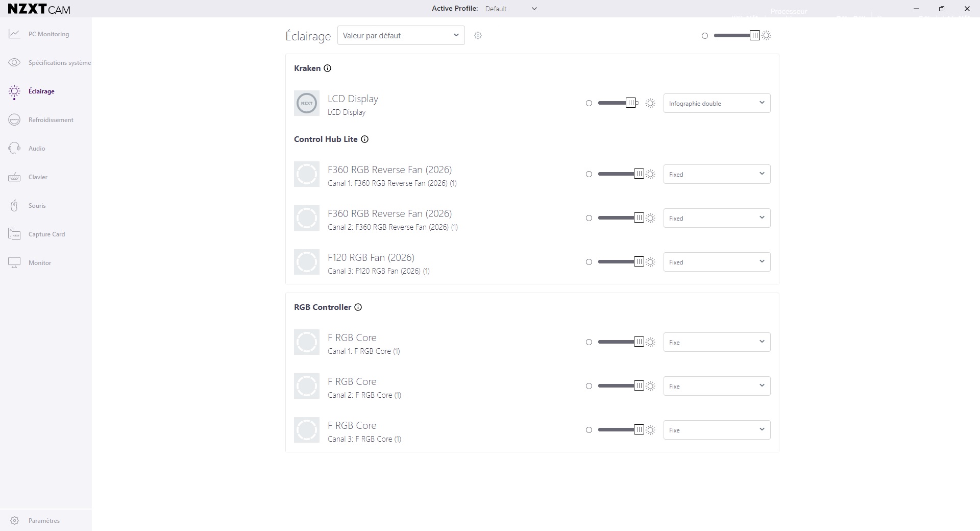Expand the Valeur par défaut profile dropdown
This screenshot has height=531, width=980.
401,35
